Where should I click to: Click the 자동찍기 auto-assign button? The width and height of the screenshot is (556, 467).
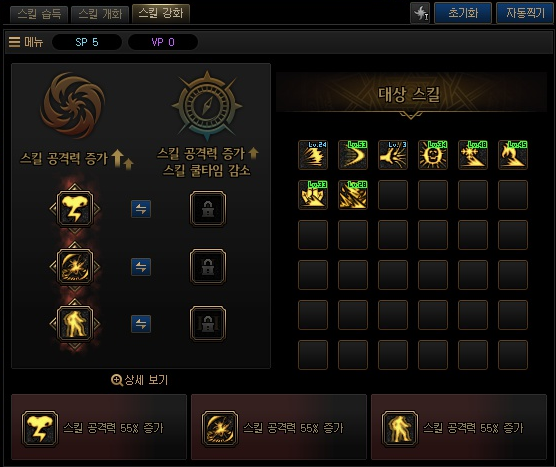click(524, 13)
